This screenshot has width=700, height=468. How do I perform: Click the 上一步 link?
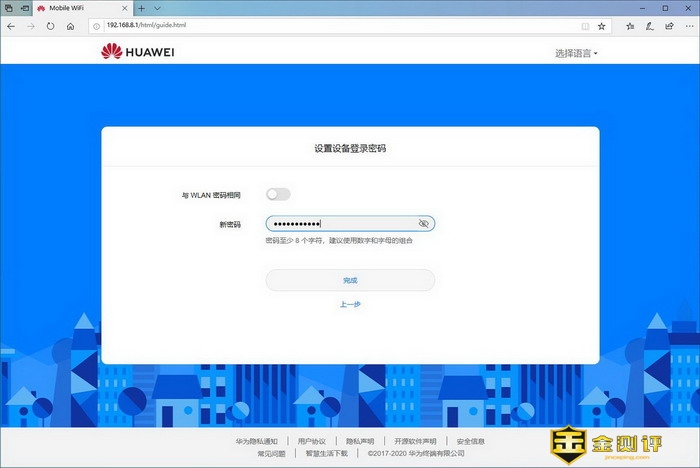pos(350,304)
